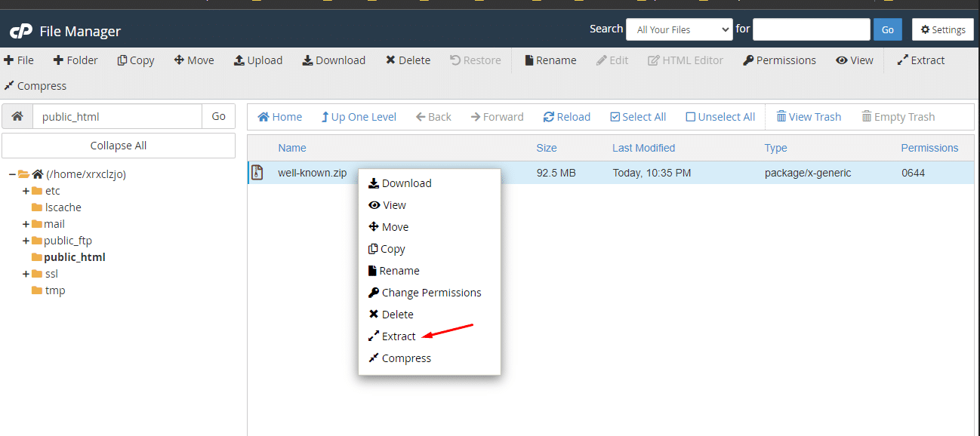Expand the mail folder tree node
This screenshot has height=436, width=980.
point(26,224)
